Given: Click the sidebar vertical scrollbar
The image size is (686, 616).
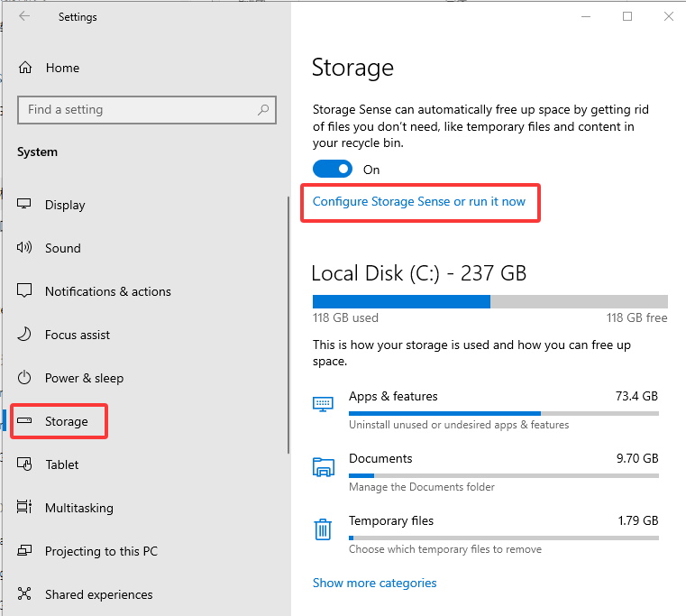Looking at the screenshot, I should (x=288, y=325).
